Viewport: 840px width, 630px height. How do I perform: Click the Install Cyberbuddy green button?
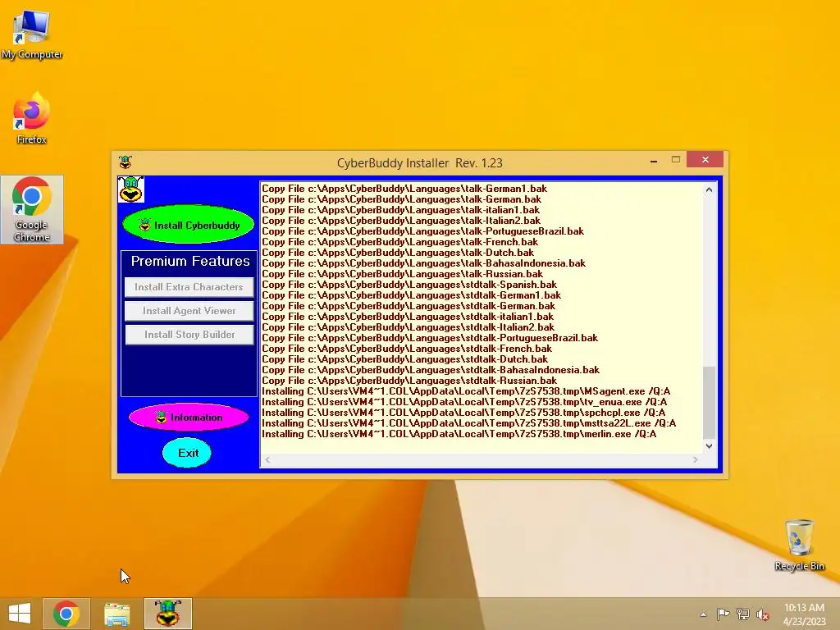pos(188,225)
